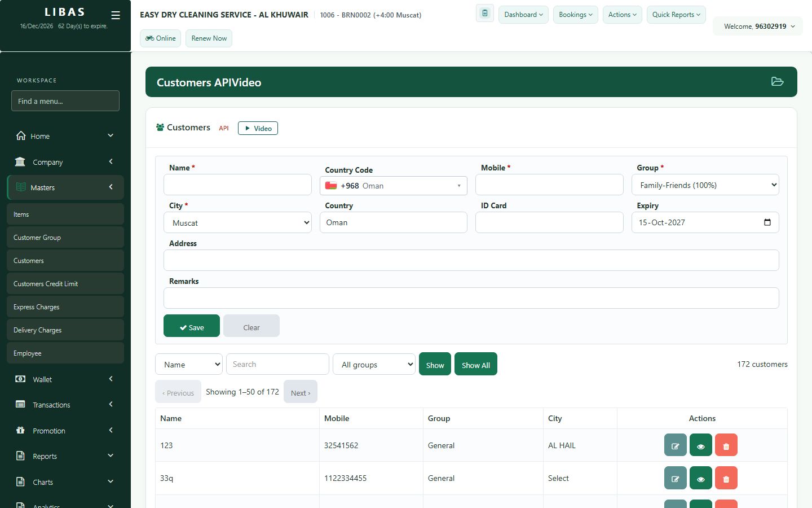The image size is (812, 508).
Task: Click the Charts icon in sidebar
Action: click(x=20, y=481)
